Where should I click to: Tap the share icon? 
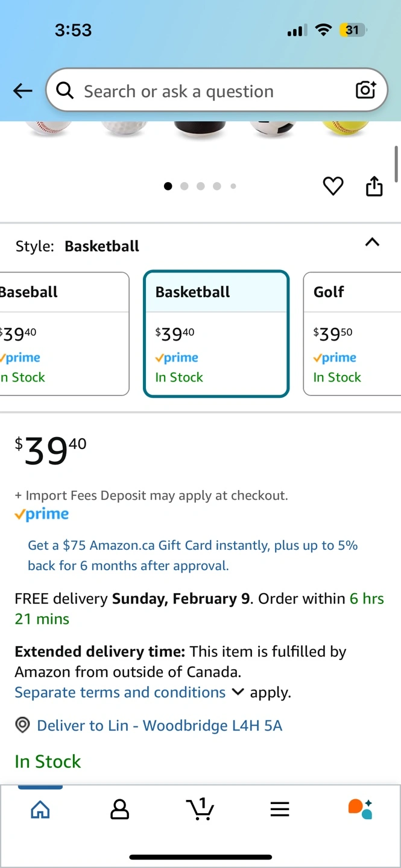pos(374,186)
